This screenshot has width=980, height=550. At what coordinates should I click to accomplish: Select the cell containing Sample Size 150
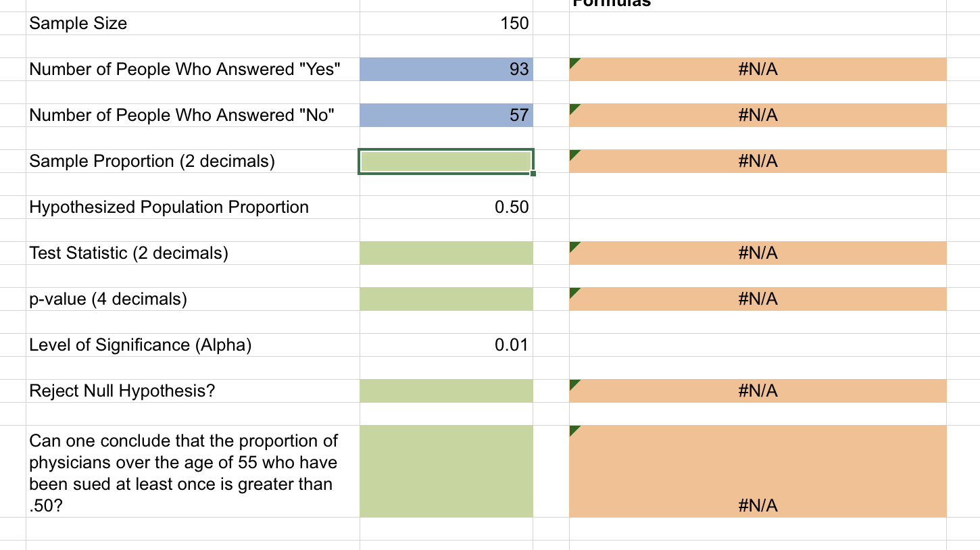[446, 23]
